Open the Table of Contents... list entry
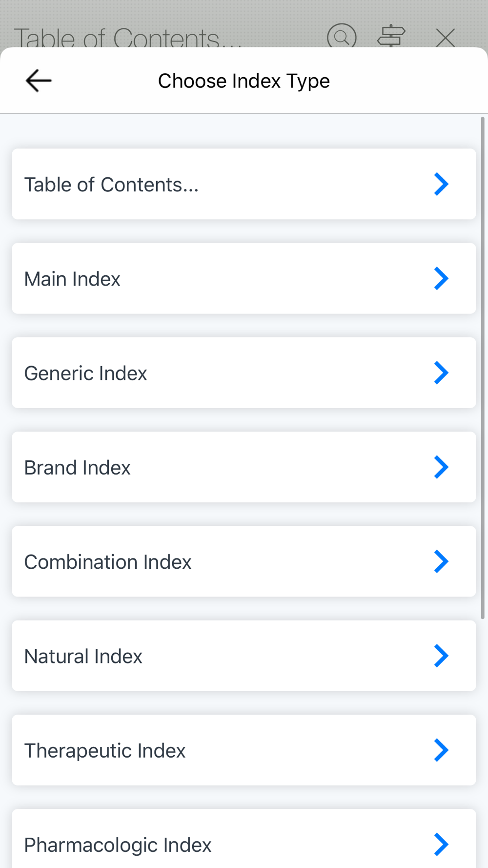 pos(244,184)
